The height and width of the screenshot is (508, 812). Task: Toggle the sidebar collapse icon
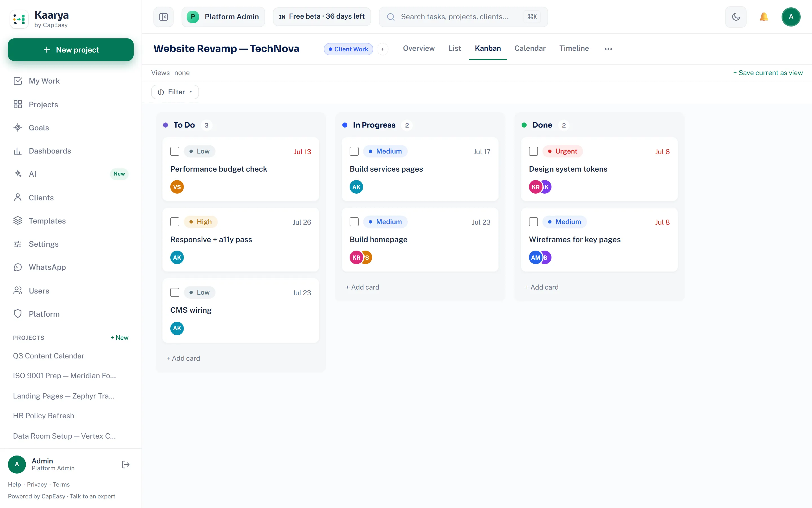click(x=164, y=17)
